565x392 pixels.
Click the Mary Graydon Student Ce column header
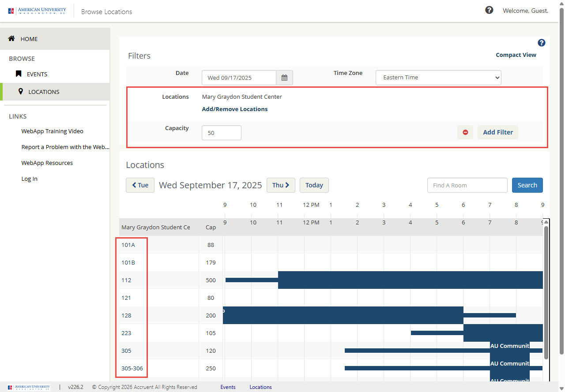coord(156,228)
